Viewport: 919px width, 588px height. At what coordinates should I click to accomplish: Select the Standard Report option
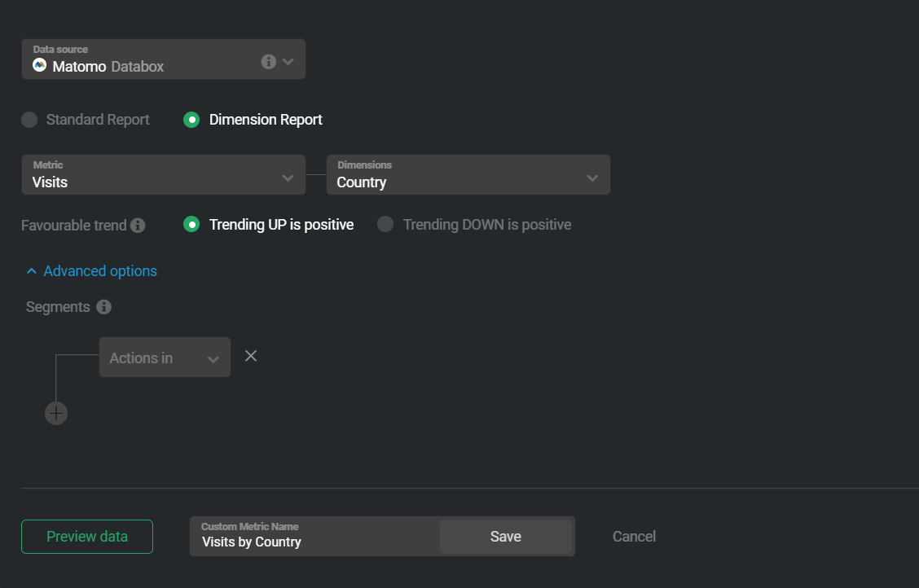[x=29, y=120]
